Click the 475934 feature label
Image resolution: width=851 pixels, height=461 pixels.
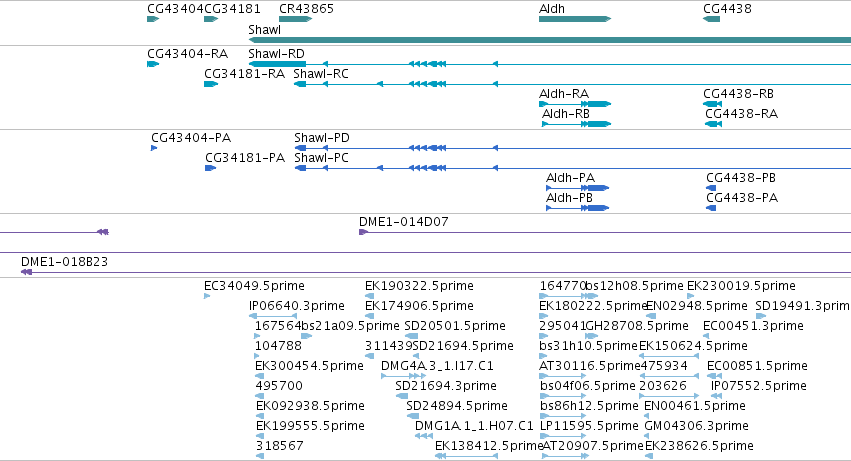coord(664,367)
